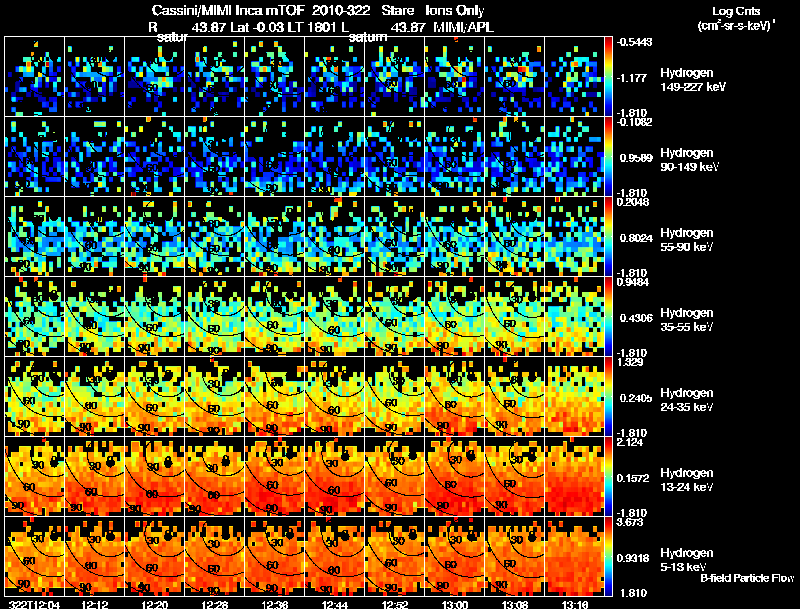Click the '12:44' time axis label
This screenshot has height=609, width=800.
pos(335,604)
